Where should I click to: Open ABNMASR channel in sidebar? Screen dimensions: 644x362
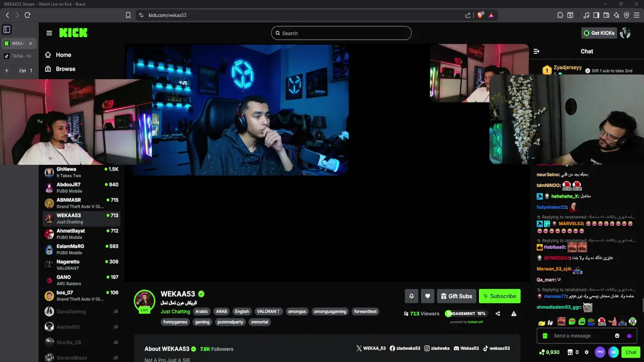point(82,203)
